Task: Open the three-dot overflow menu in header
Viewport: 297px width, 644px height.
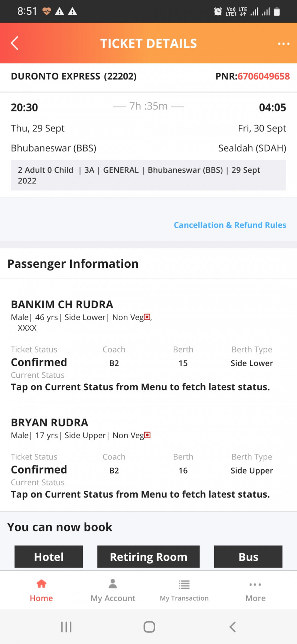Action: click(x=284, y=44)
